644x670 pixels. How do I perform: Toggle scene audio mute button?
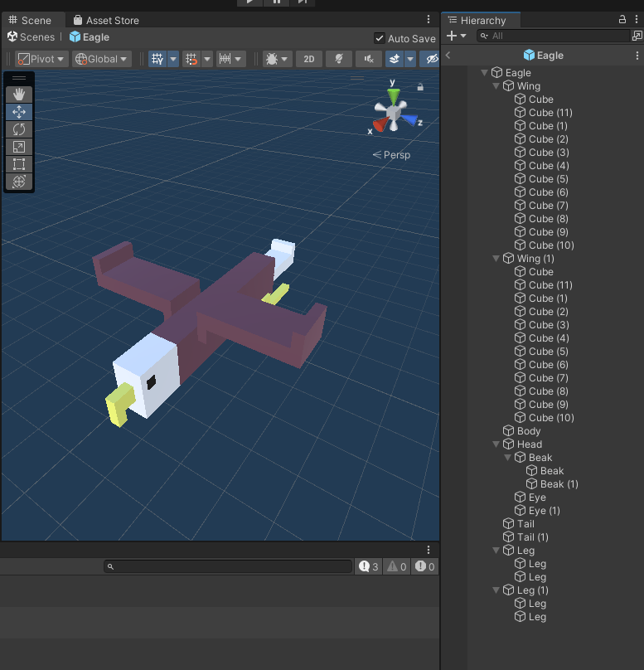click(369, 59)
